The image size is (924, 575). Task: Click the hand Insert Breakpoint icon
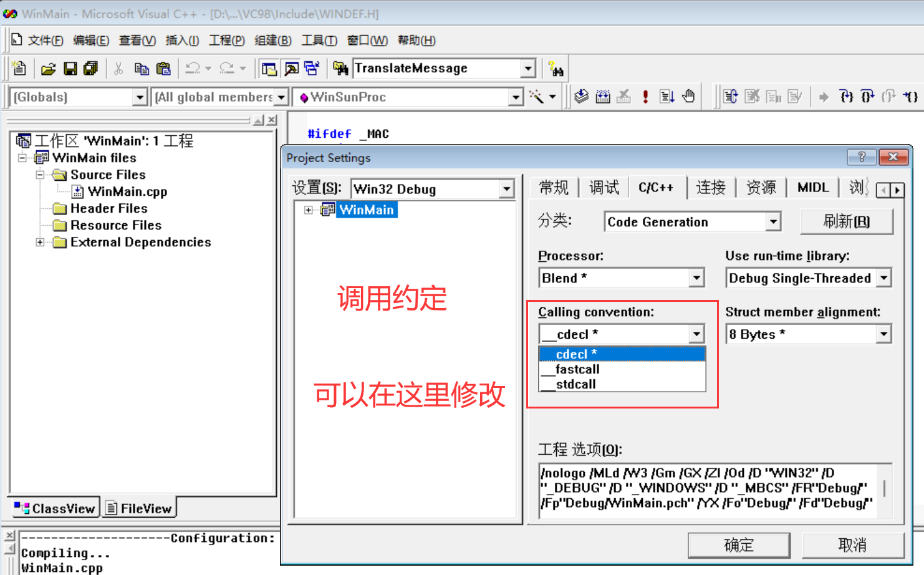tap(688, 97)
